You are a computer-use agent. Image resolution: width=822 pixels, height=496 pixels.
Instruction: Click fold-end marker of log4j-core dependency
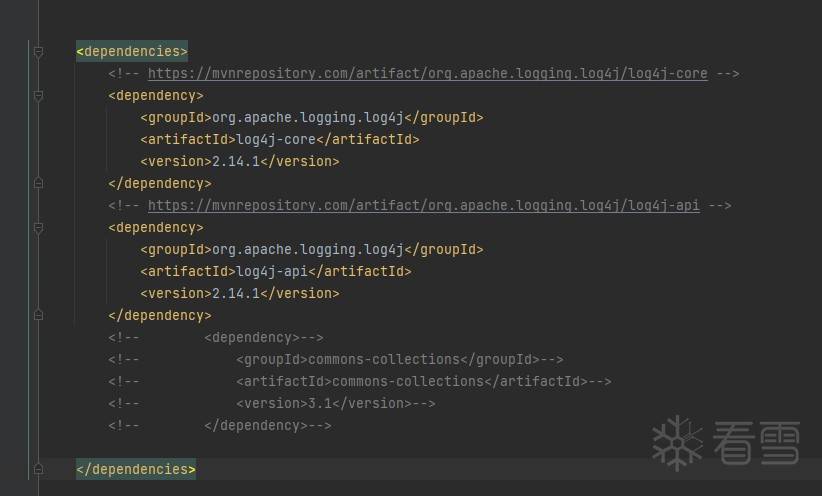[38, 183]
